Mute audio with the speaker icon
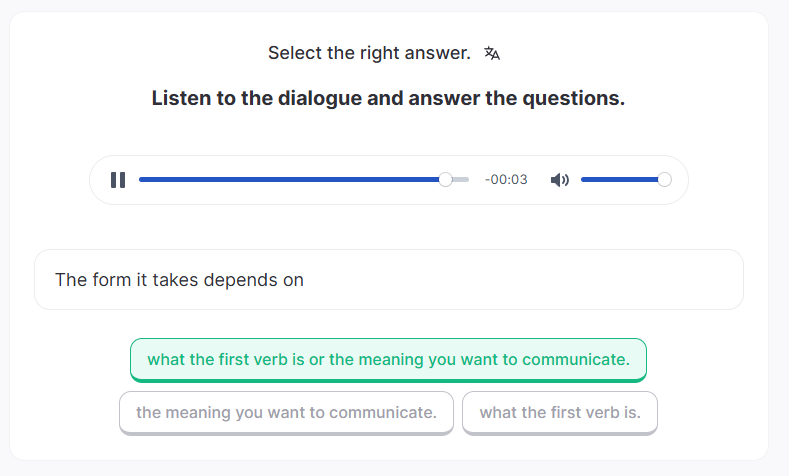The height and width of the screenshot is (476, 789). 559,180
